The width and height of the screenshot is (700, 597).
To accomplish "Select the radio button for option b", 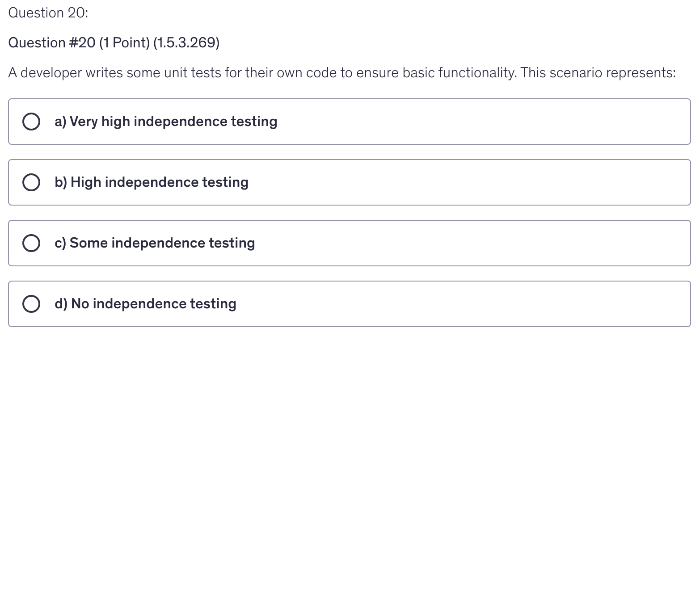I will click(31, 182).
